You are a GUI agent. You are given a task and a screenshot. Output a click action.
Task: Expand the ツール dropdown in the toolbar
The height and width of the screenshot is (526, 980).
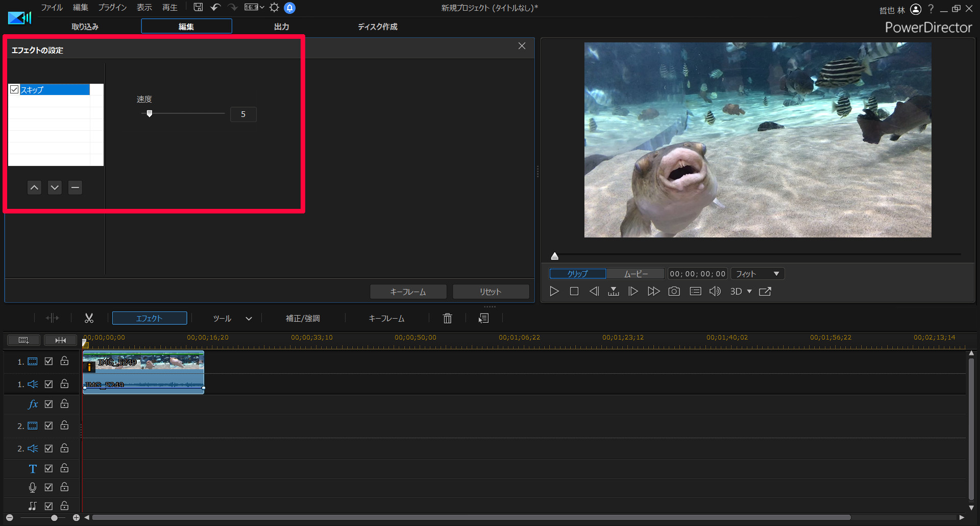(249, 318)
